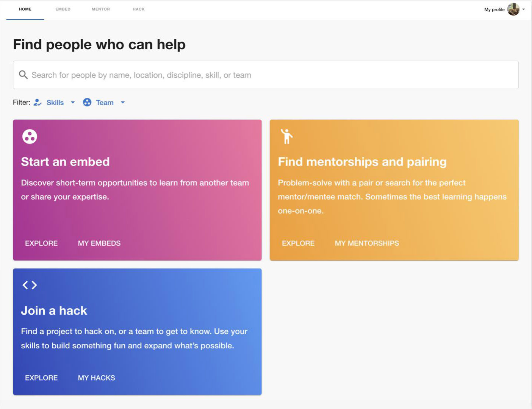Select the Home tab
The width and height of the screenshot is (532, 409).
25,9
